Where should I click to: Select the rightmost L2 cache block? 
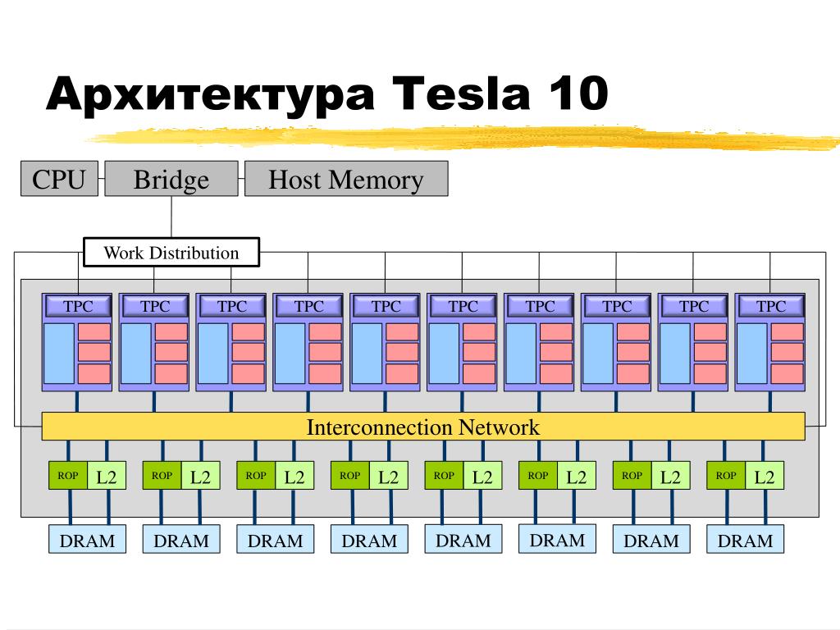click(x=765, y=475)
